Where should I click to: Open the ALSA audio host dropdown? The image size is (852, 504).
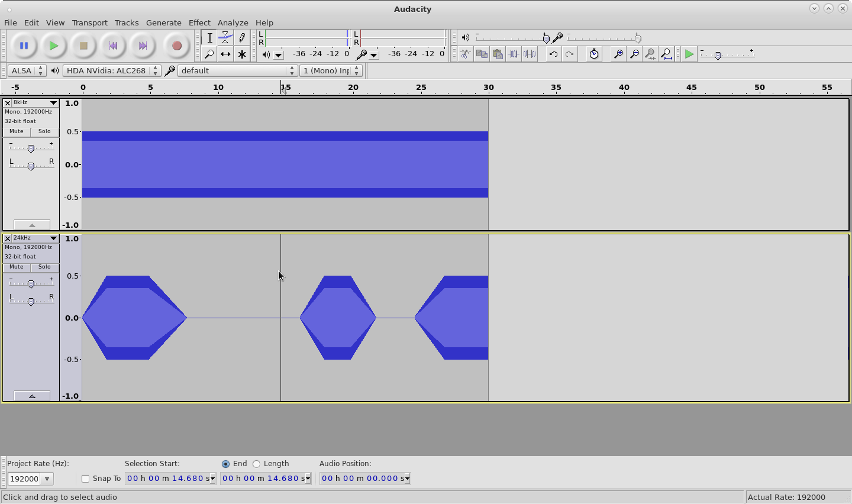click(x=27, y=70)
